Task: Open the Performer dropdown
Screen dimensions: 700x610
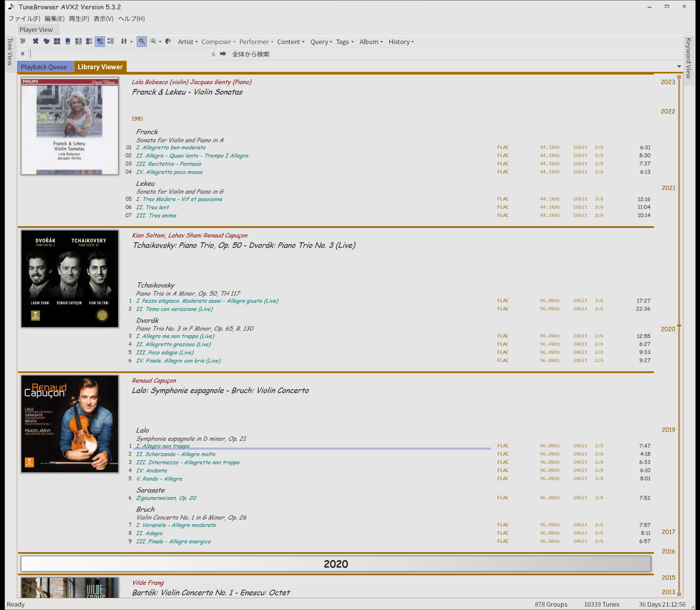Action: tap(256, 42)
